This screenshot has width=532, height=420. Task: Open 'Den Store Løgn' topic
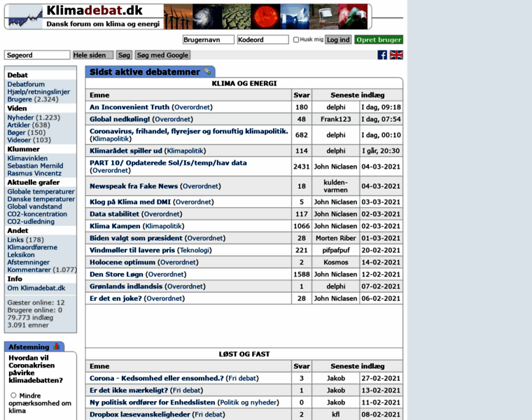pyautogui.click(x=116, y=274)
